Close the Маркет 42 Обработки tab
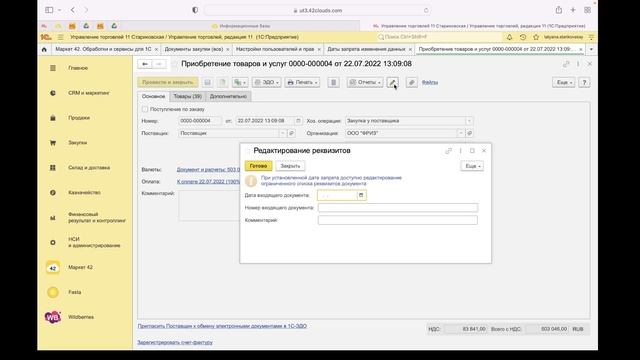This screenshot has height=360, width=640. (156, 49)
